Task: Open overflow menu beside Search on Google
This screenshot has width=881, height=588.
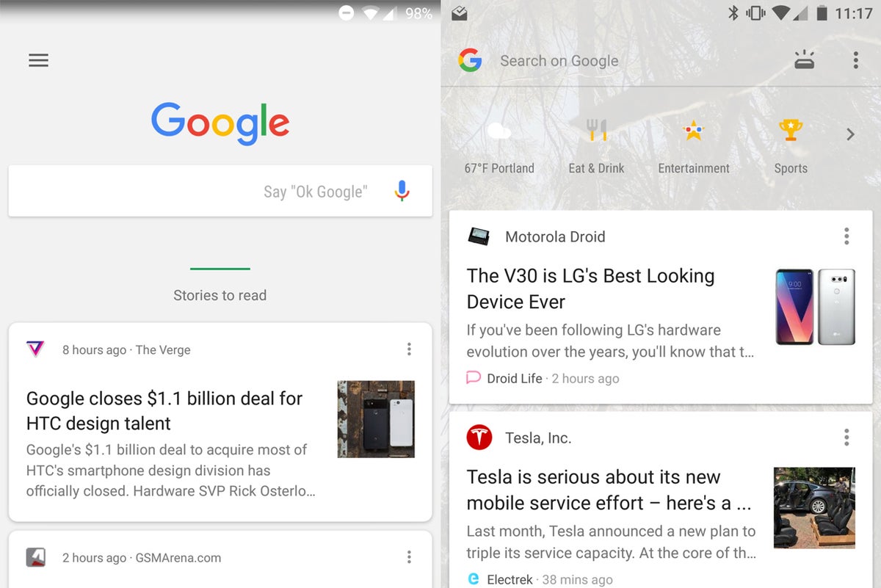Action: [855, 60]
